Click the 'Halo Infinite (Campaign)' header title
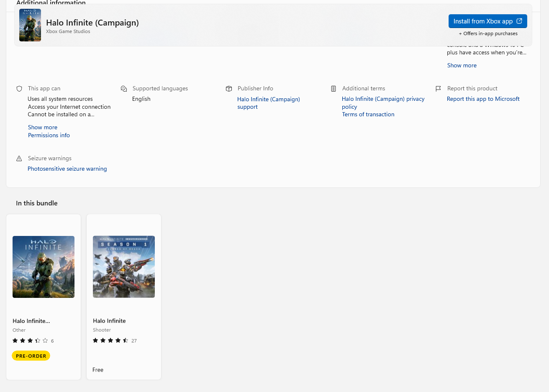Image resolution: width=549 pixels, height=392 pixels. pyautogui.click(x=92, y=23)
